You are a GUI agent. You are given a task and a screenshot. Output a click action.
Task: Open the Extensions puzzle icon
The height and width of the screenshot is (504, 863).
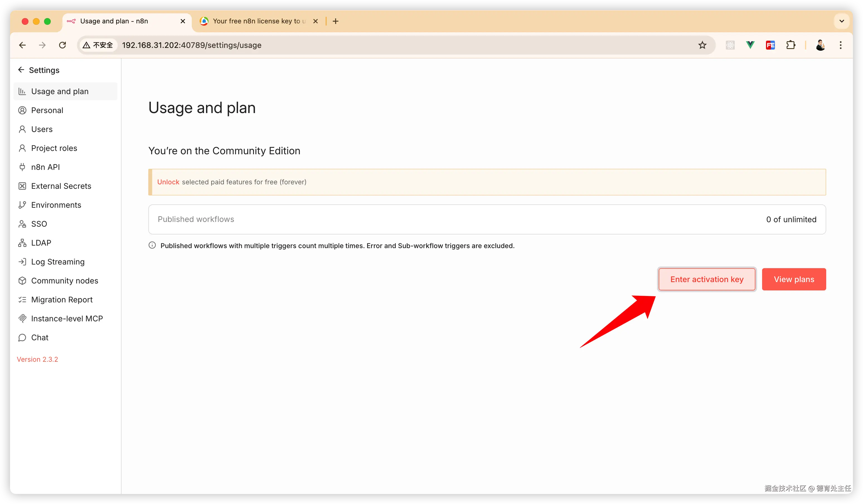[791, 45]
